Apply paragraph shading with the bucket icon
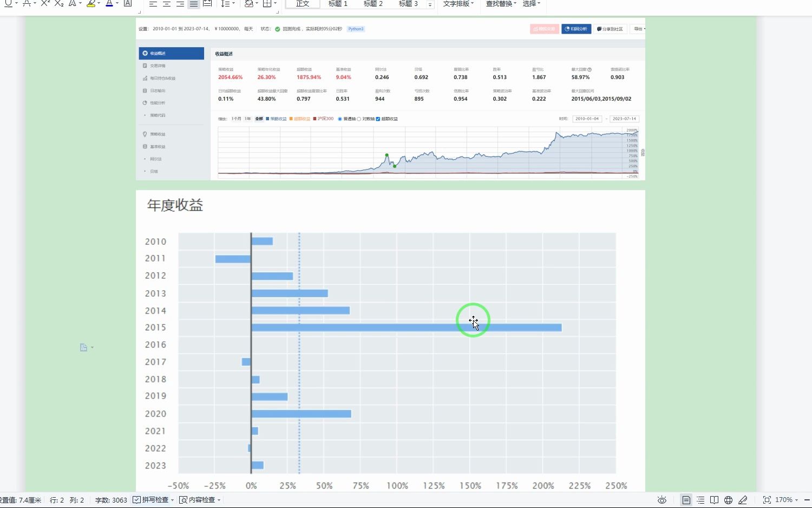 click(248, 3)
